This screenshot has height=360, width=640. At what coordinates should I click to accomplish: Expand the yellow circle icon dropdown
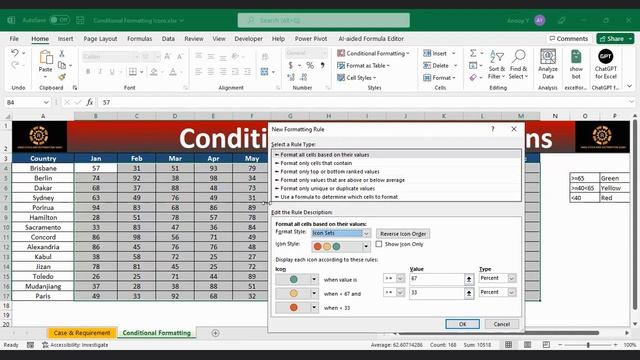[314, 293]
